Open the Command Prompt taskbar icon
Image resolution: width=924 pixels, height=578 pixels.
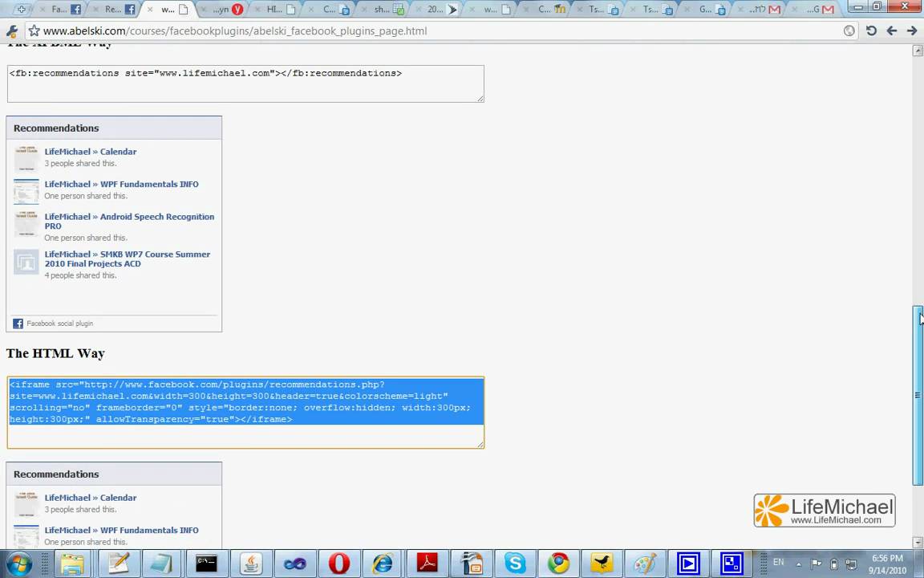(x=206, y=564)
